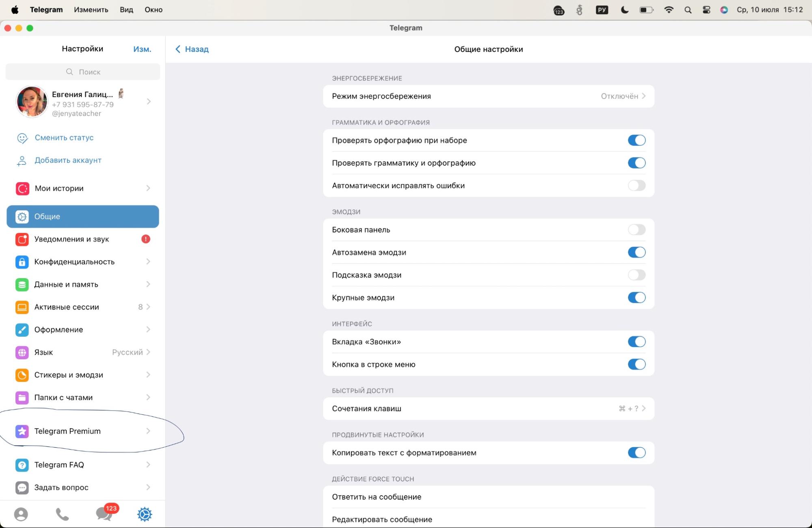Switch input source РУ in menu bar
This screenshot has width=812, height=528.
602,10
